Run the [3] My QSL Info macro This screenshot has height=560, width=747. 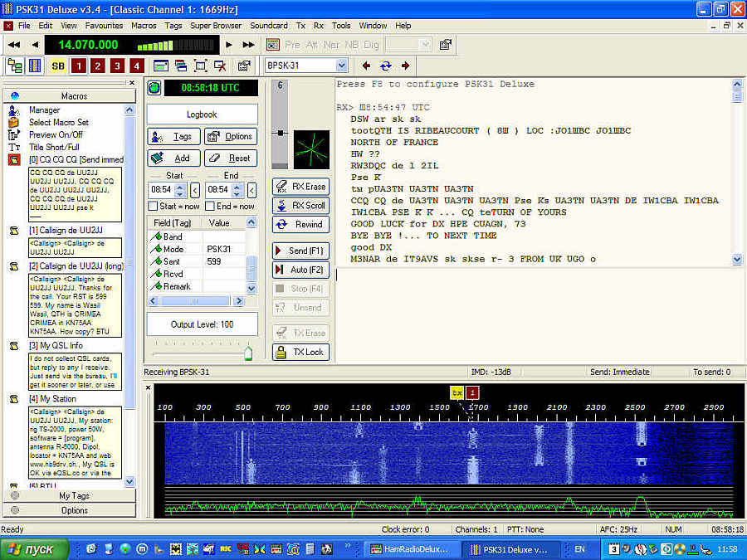[x=56, y=346]
